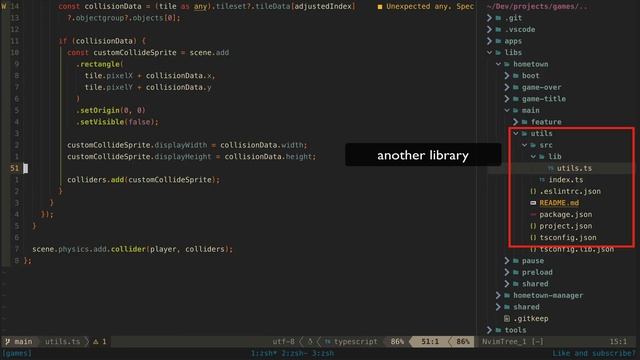This screenshot has height=360, width=640.
Task: Select the 1:zsh tmux window tab
Action: coord(264,353)
